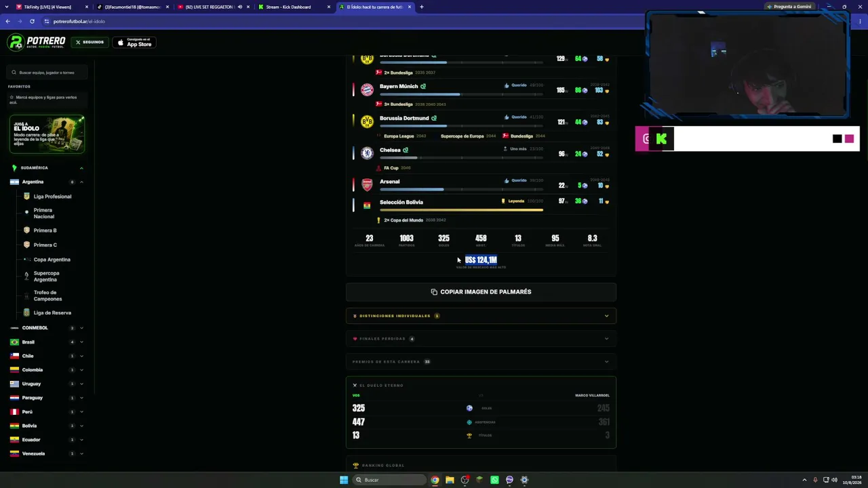This screenshot has height=488, width=868.
Task: Open a new browser tab
Action: coord(421,7)
